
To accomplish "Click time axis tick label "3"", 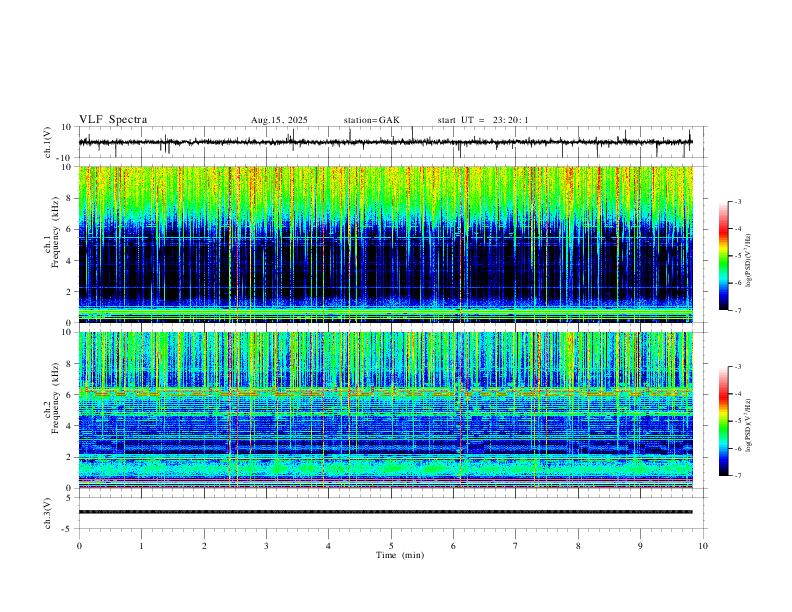I will (x=266, y=546).
